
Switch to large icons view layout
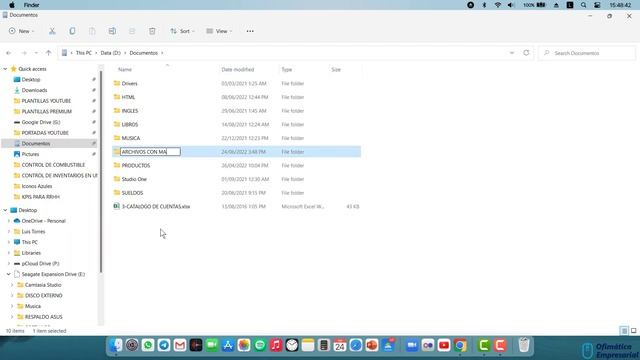point(633,331)
